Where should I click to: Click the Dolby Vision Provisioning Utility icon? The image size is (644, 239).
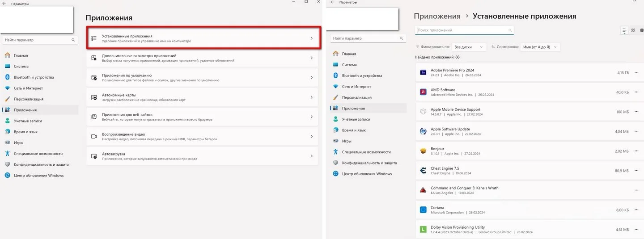(x=423, y=230)
